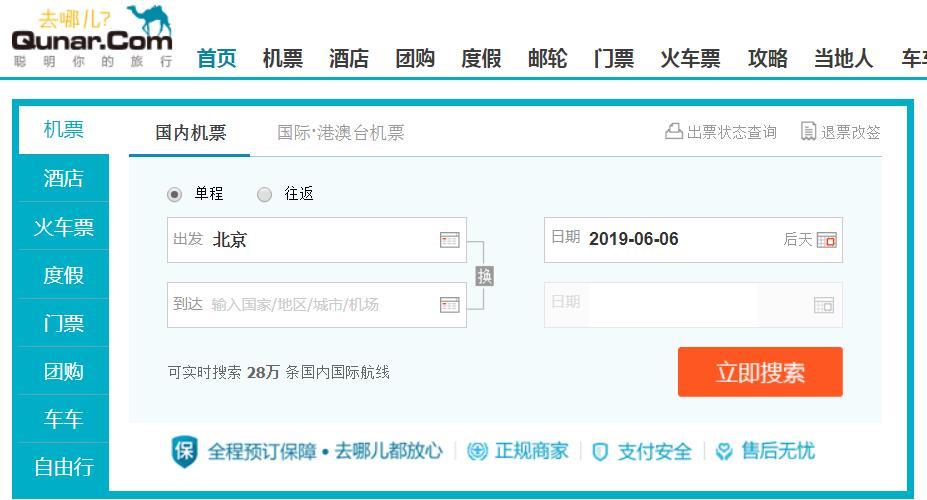Image resolution: width=927 pixels, height=500 pixels.
Task: Click the 立即搜索 search button
Action: coord(760,372)
